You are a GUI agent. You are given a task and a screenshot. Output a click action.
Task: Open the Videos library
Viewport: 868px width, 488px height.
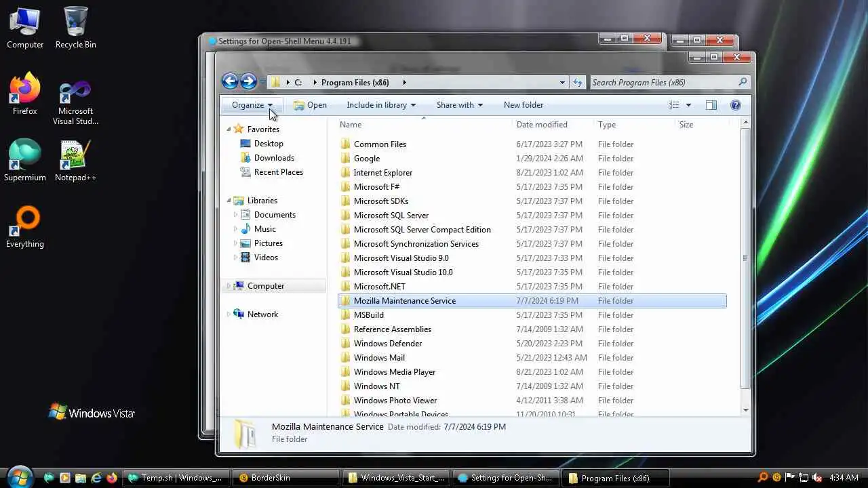[x=266, y=258]
